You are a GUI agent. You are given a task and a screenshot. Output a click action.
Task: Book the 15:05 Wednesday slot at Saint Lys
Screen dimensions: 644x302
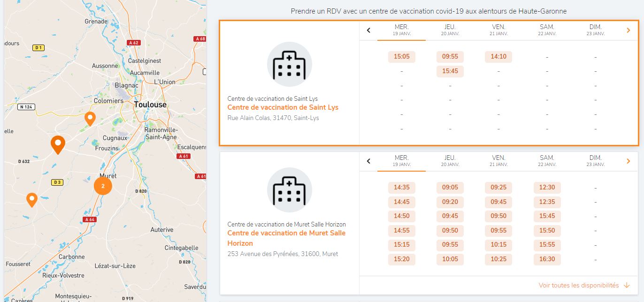401,57
